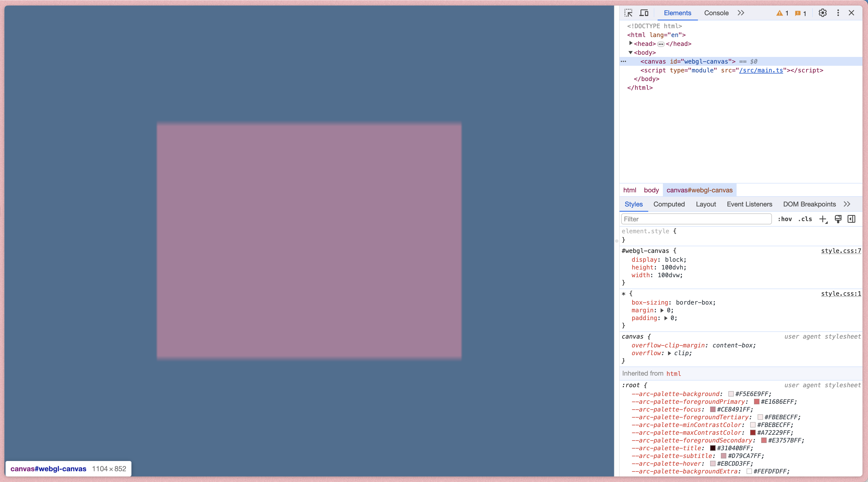Activate the inspect element picker icon
The width and height of the screenshot is (868, 482).
coord(628,13)
